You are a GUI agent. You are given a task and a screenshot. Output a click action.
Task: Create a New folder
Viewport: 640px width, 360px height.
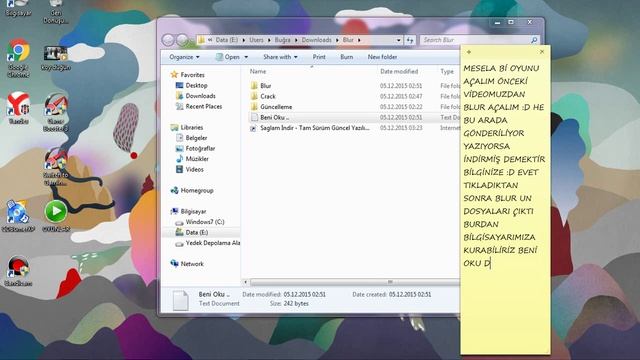[x=382, y=57]
